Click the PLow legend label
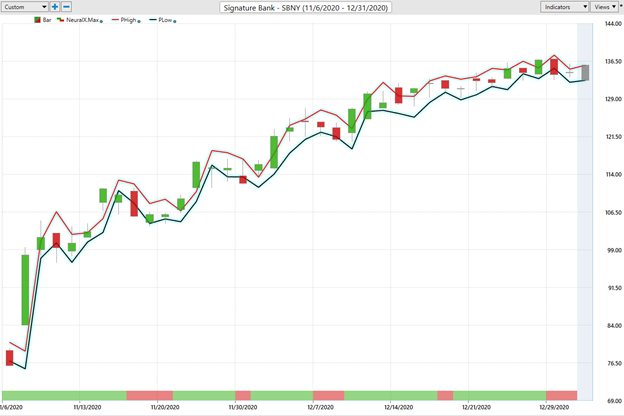The image size is (624, 416). pyautogui.click(x=165, y=20)
